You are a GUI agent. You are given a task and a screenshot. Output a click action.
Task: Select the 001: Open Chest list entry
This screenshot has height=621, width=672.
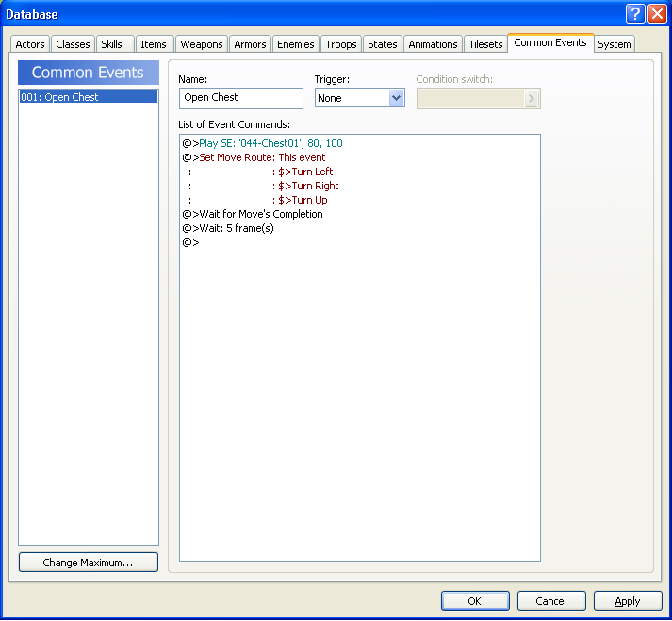click(x=89, y=97)
